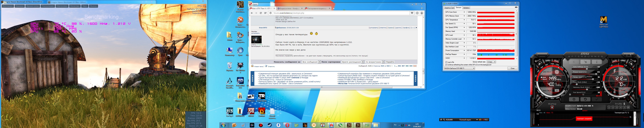This screenshot has height=128, width=644.
Task: Open the Корзина recycle bin icon
Action: [x=230, y=67]
